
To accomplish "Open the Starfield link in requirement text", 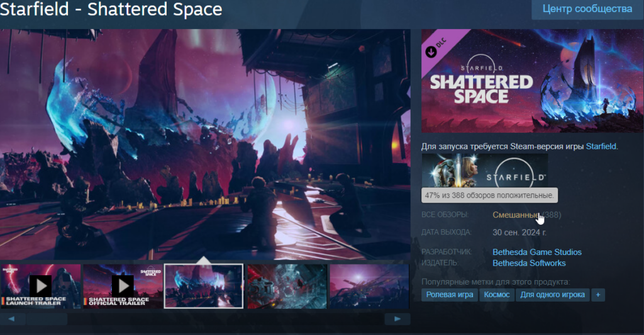I will [x=601, y=146].
